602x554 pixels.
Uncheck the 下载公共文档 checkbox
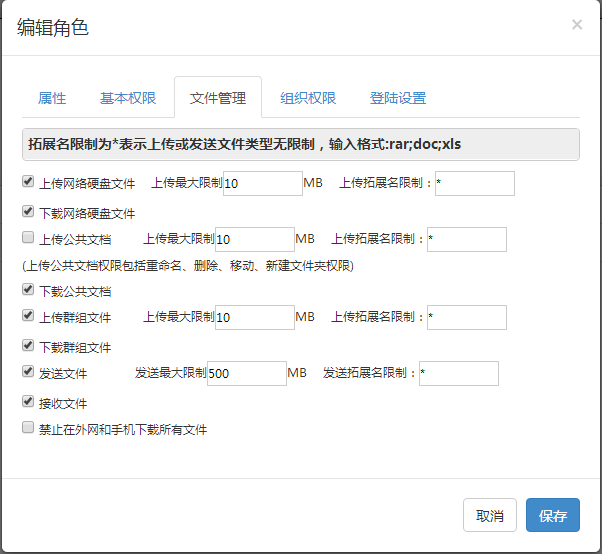(28, 289)
